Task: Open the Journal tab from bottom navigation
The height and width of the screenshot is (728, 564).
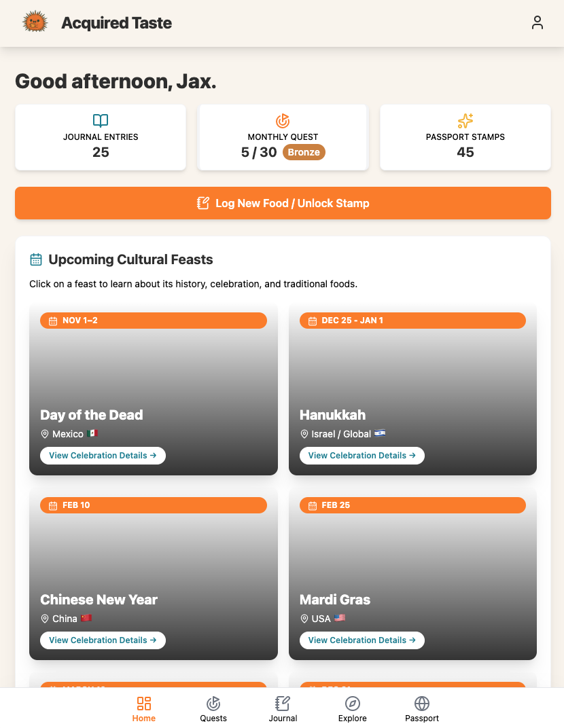Action: [283, 708]
